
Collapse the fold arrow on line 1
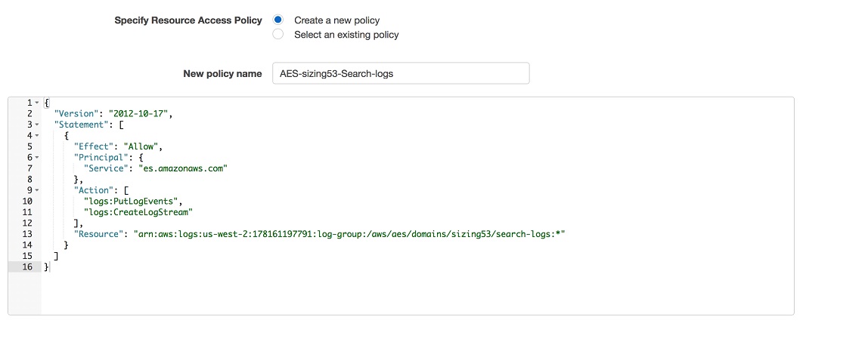pos(36,103)
